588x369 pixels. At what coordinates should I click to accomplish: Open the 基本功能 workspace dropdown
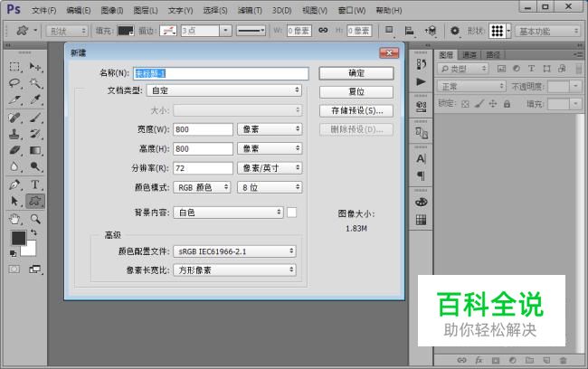(x=548, y=31)
